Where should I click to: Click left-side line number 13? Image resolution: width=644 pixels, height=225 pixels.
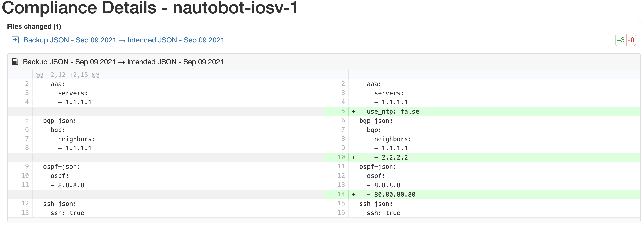point(25,213)
